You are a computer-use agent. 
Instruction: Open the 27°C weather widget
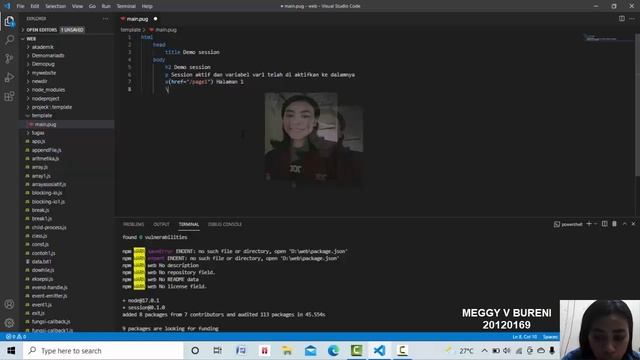click(460, 351)
